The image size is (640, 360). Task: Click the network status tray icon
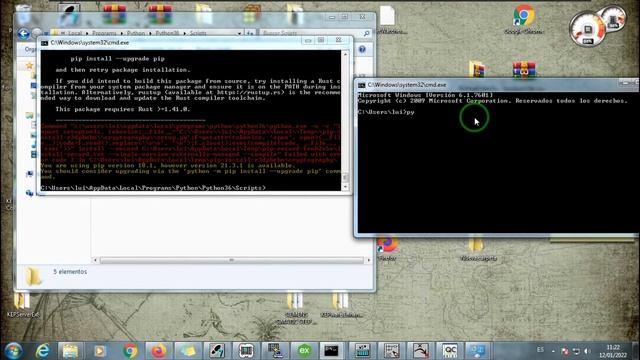pos(576,351)
